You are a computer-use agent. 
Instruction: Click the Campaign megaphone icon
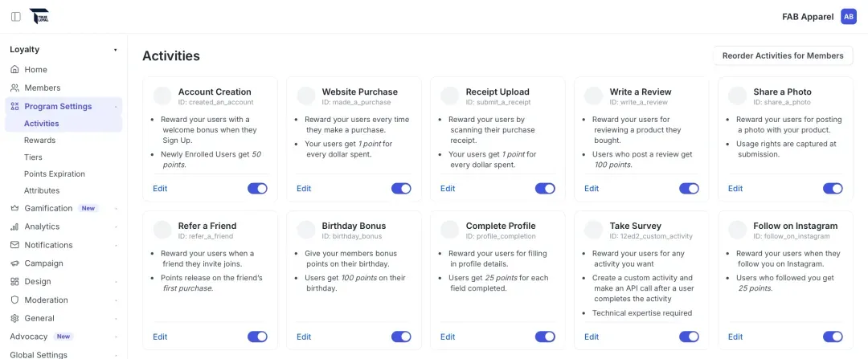pos(15,263)
